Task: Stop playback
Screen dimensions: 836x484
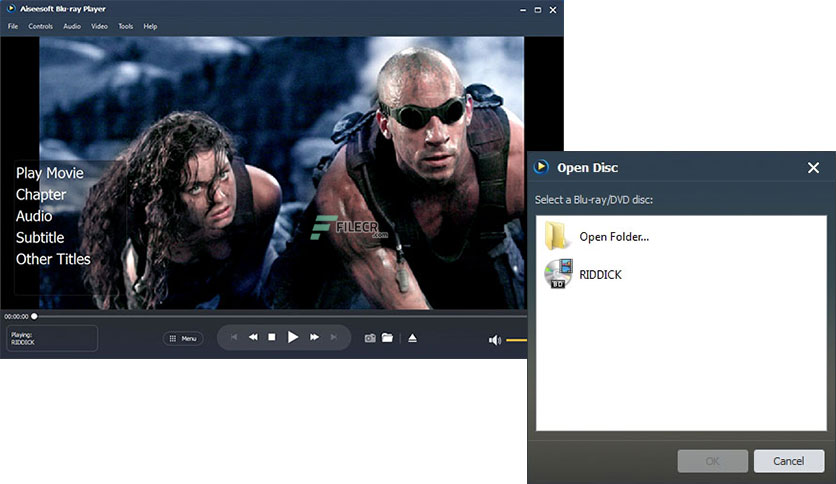Action: pos(272,337)
